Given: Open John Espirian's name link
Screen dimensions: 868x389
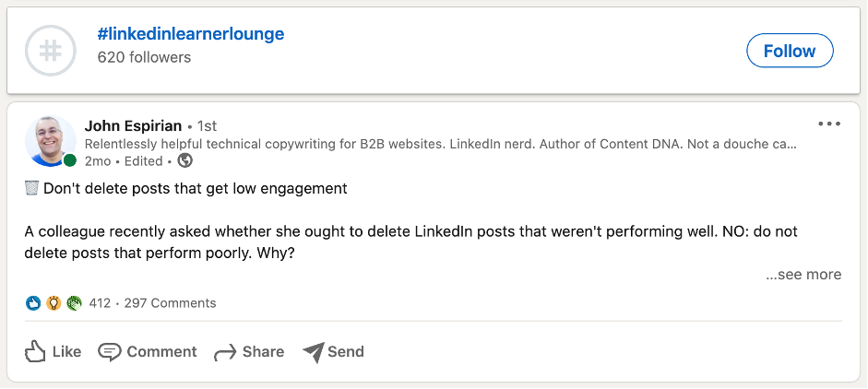Looking at the screenshot, I should pos(133,125).
